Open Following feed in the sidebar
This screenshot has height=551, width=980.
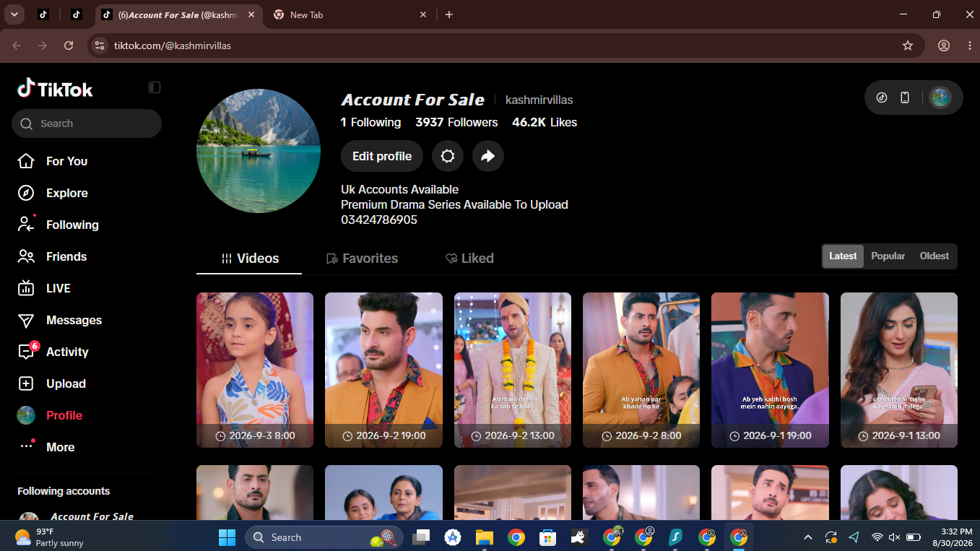point(58,225)
